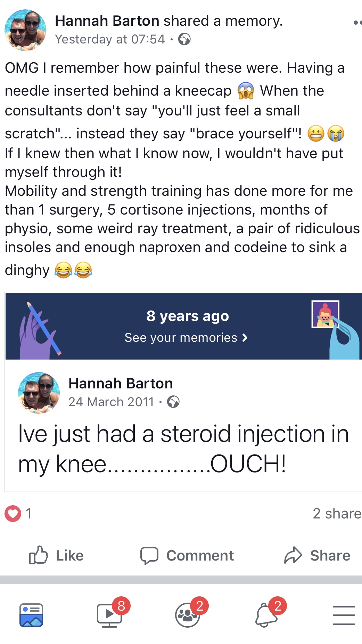The height and width of the screenshot is (644, 362).
Task: Tap the heart reaction count
Action: click(18, 513)
